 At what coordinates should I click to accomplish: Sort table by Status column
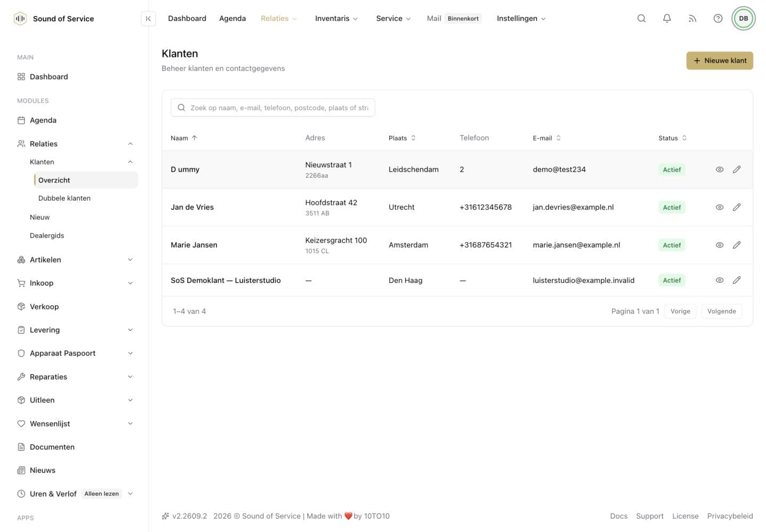point(672,138)
